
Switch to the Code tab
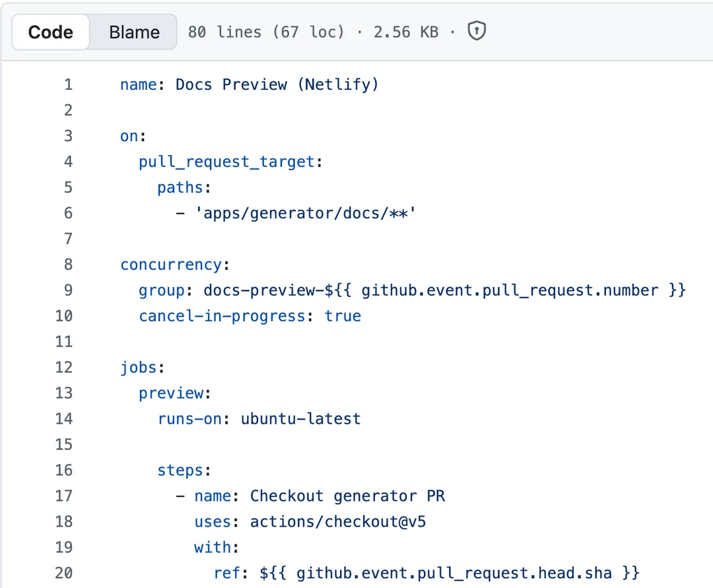(50, 32)
